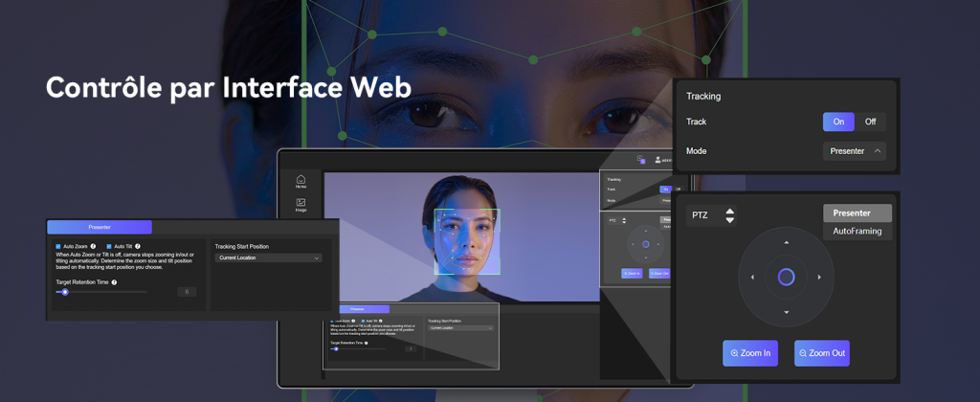Click the Auto Tilt help icon in the small center panel
The image size is (980, 402).
coord(381,321)
